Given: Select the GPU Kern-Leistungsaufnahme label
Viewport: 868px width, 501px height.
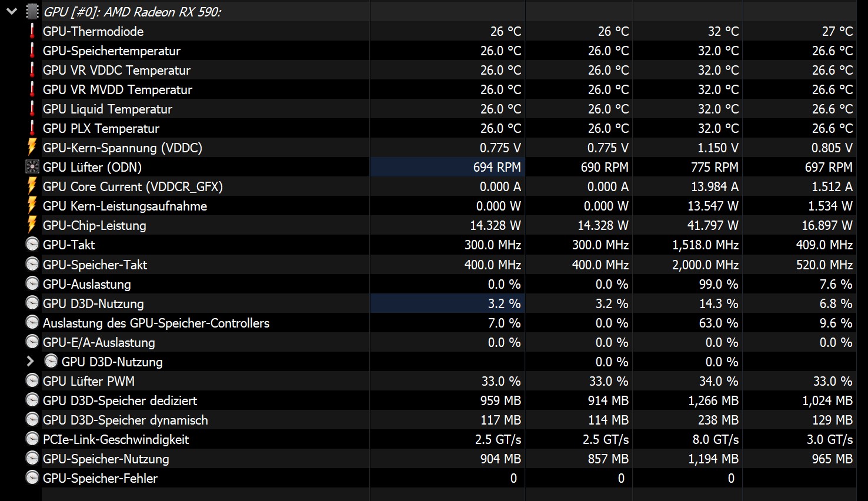Looking at the screenshot, I should pos(125,206).
